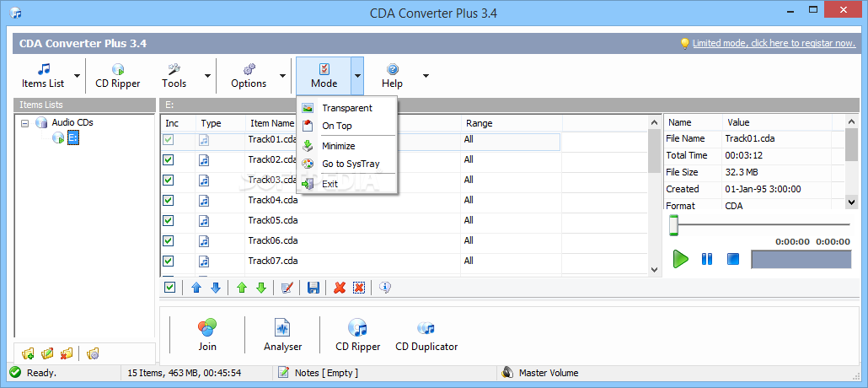The width and height of the screenshot is (868, 388).
Task: Click the track list scroll down arrow
Action: pyautogui.click(x=654, y=270)
